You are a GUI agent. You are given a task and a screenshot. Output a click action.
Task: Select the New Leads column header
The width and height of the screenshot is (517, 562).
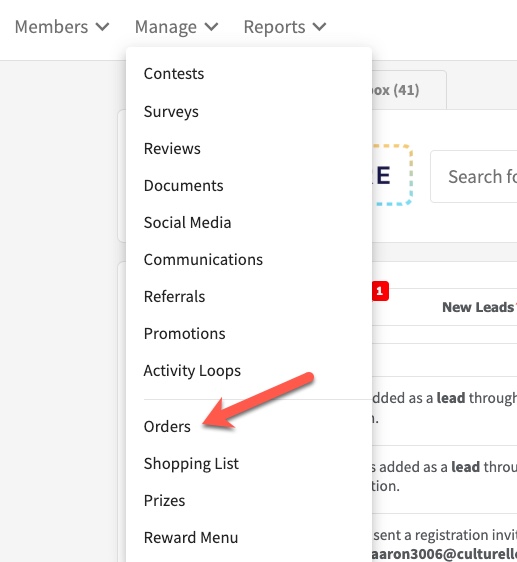pyautogui.click(x=478, y=307)
